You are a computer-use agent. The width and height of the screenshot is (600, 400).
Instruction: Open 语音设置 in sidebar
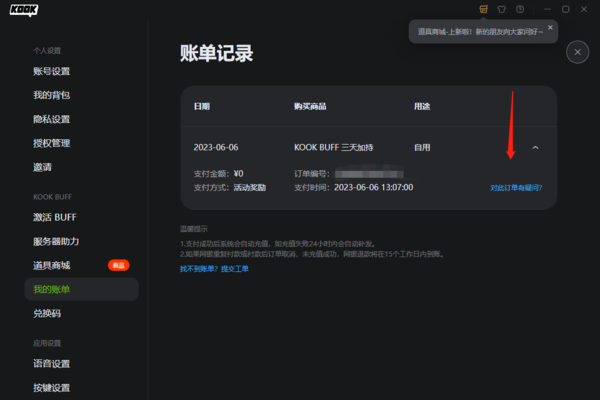tap(52, 364)
